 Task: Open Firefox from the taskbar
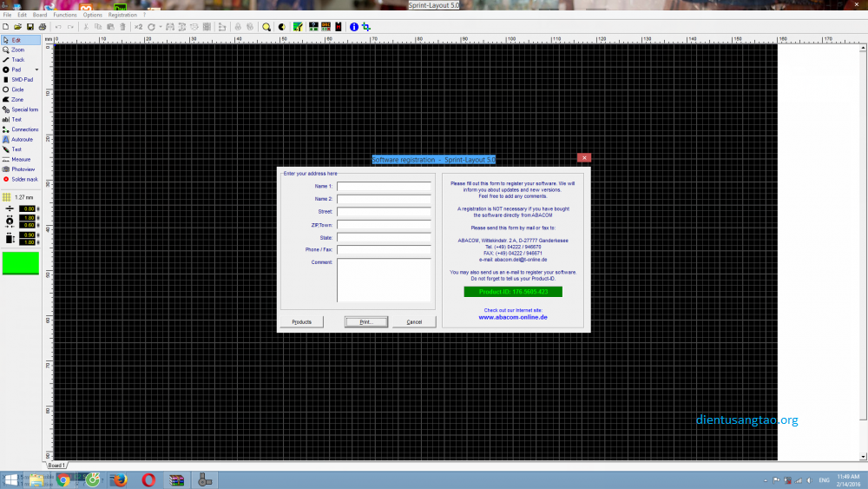pos(118,479)
